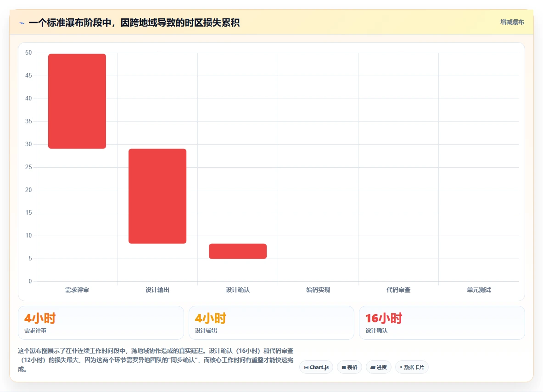Click the y-axis value 30
The width and height of the screenshot is (543, 392).
(28, 144)
